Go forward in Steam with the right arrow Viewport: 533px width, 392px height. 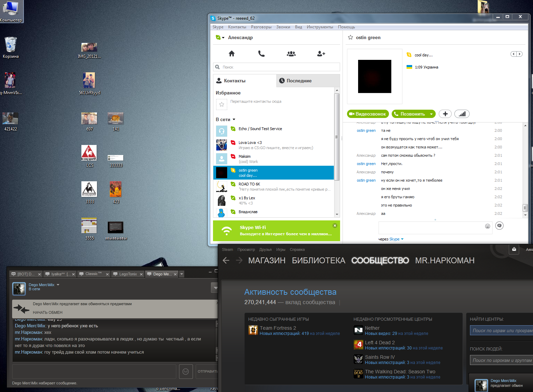239,261
